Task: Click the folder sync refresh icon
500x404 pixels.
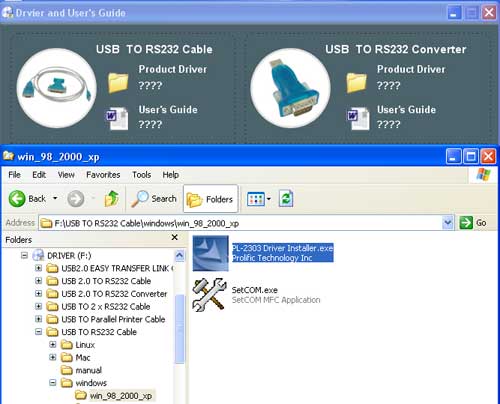Action: [286, 199]
